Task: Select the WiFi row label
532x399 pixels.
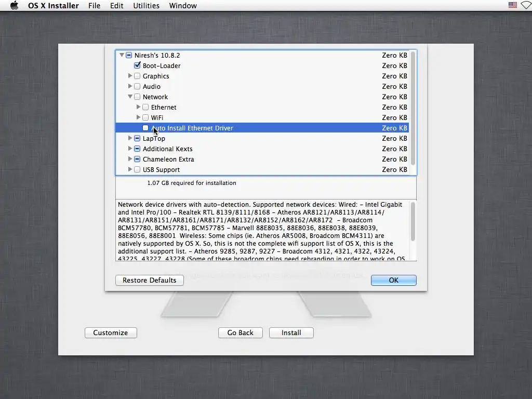Action: tap(157, 117)
